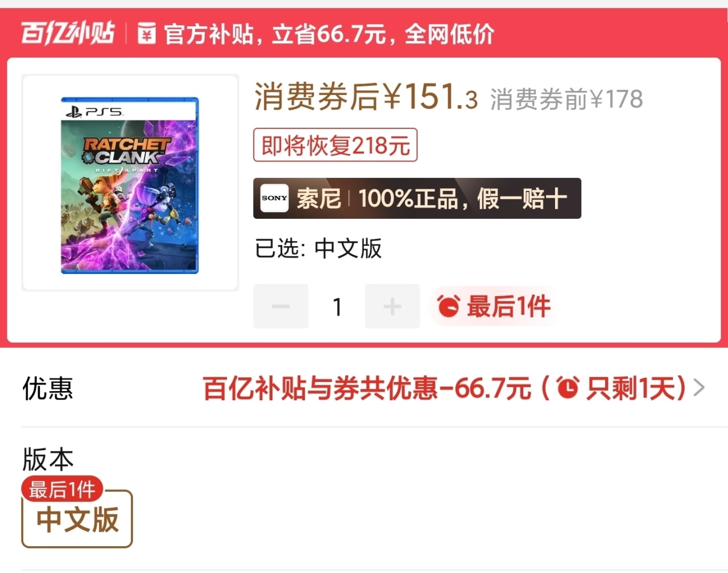Tap the 最后1件 badge on the version option
Viewport: 728px width, 573px height.
(62, 489)
